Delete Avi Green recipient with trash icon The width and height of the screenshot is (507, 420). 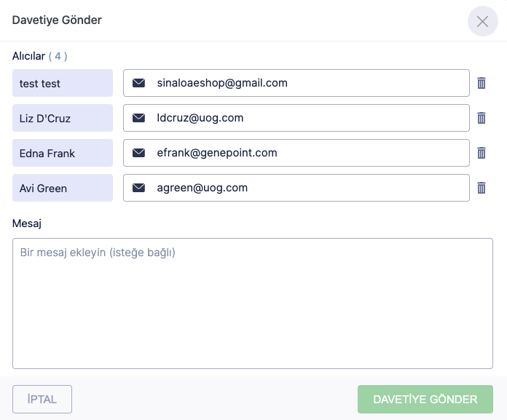pyautogui.click(x=482, y=188)
